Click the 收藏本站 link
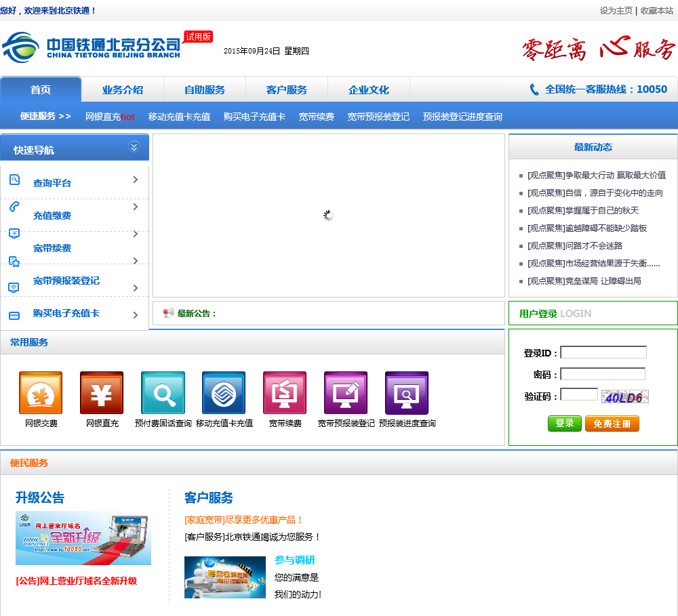The height and width of the screenshot is (616, 678). click(x=657, y=11)
